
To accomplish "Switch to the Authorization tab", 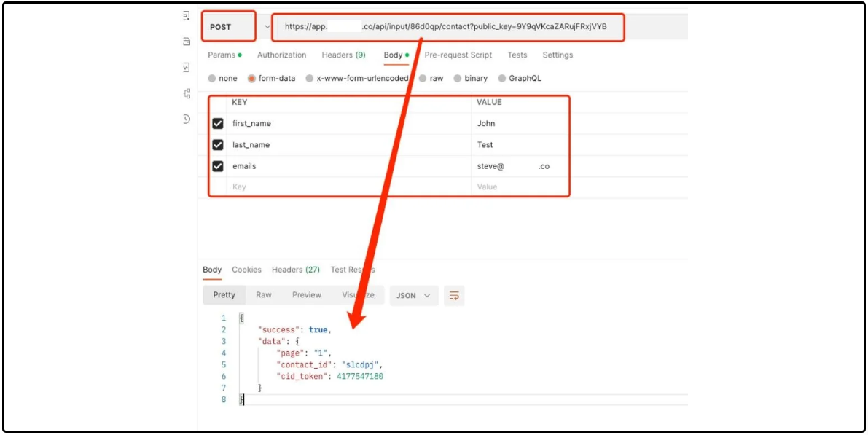I will point(281,55).
